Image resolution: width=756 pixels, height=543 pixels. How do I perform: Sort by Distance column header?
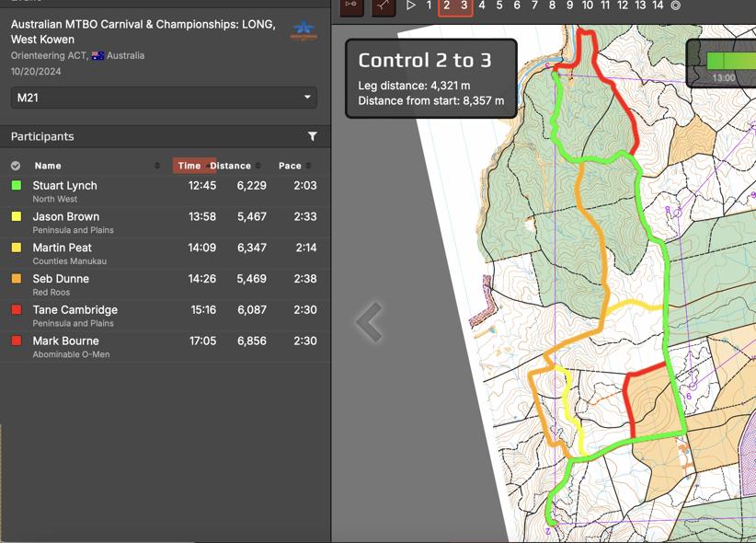pyautogui.click(x=231, y=166)
